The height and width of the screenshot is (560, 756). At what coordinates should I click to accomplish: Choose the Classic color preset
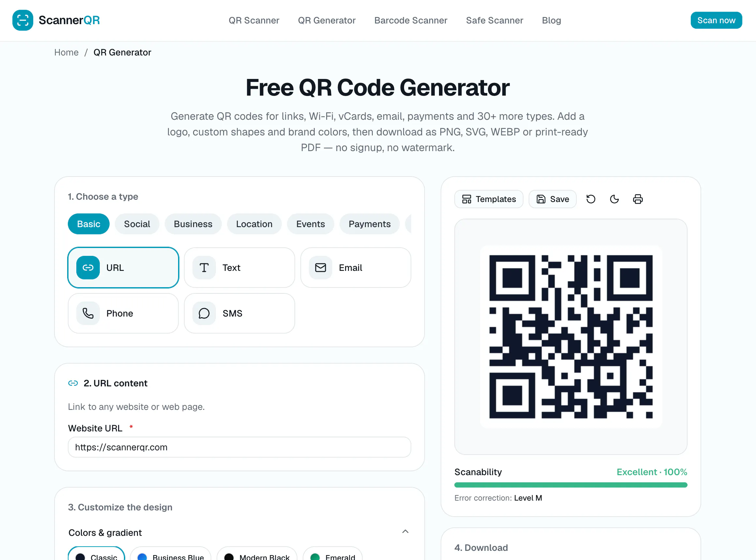[97, 554]
